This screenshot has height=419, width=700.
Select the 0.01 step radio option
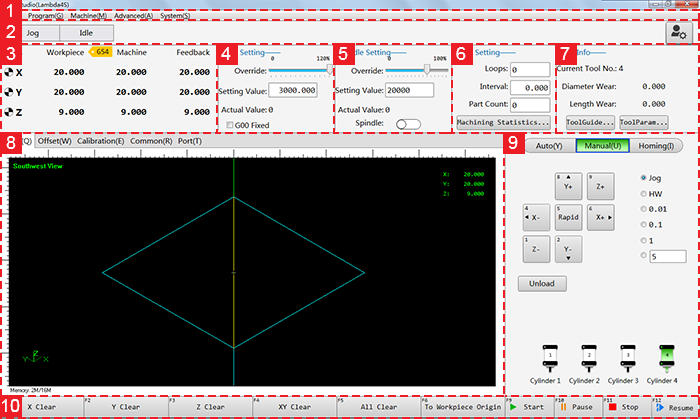[643, 209]
